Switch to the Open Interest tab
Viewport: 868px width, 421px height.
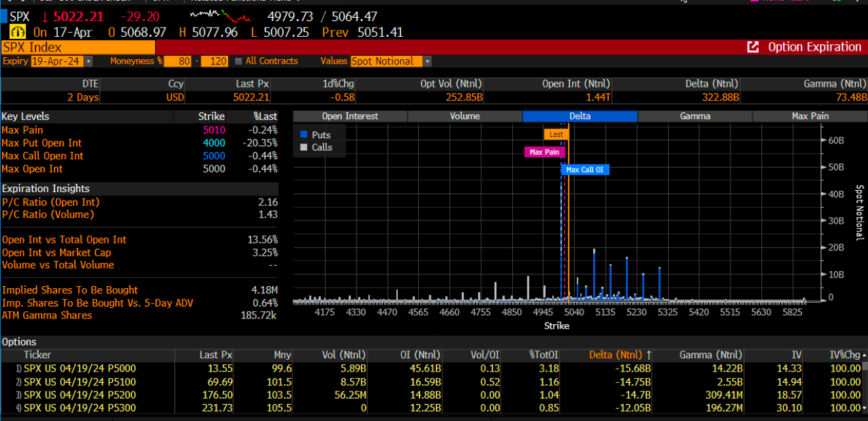point(350,116)
